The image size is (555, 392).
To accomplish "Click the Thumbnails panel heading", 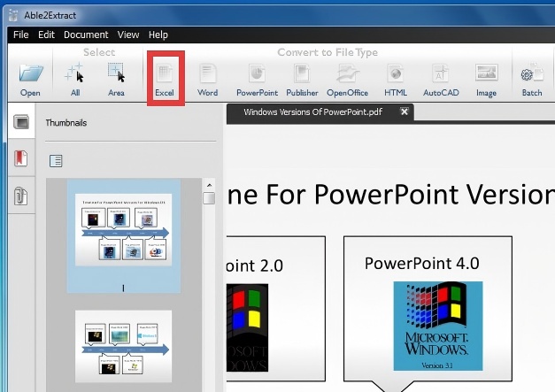I will (66, 123).
